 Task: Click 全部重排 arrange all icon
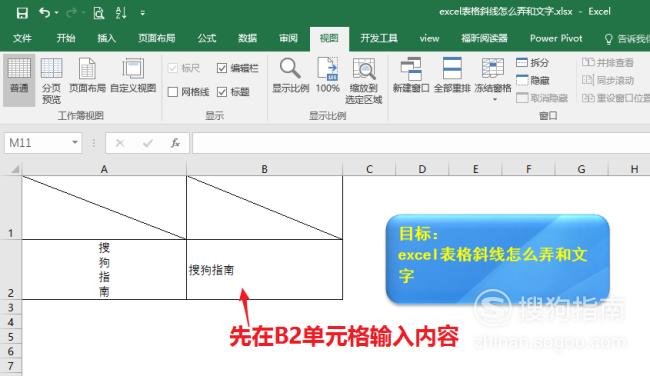click(x=452, y=75)
